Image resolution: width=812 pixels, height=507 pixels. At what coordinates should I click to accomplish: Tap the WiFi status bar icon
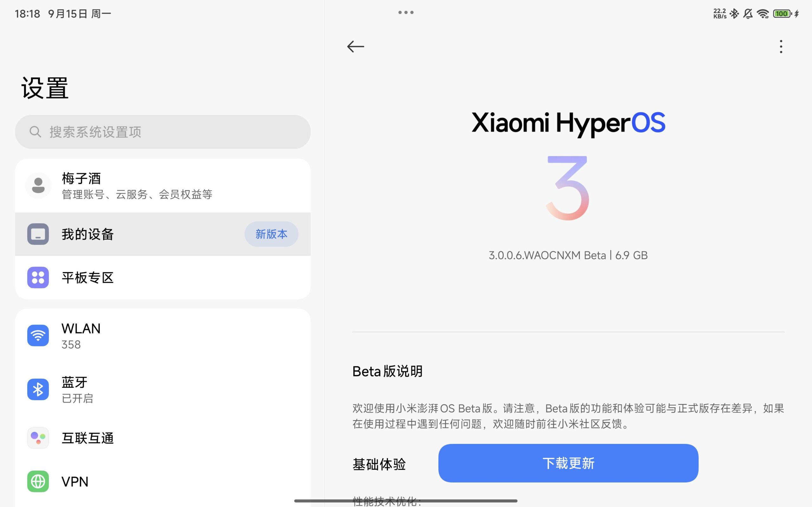(x=763, y=14)
